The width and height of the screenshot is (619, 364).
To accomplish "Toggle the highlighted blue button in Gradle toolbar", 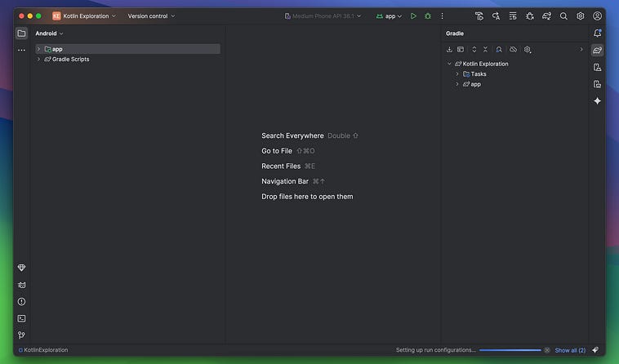I will click(x=499, y=49).
